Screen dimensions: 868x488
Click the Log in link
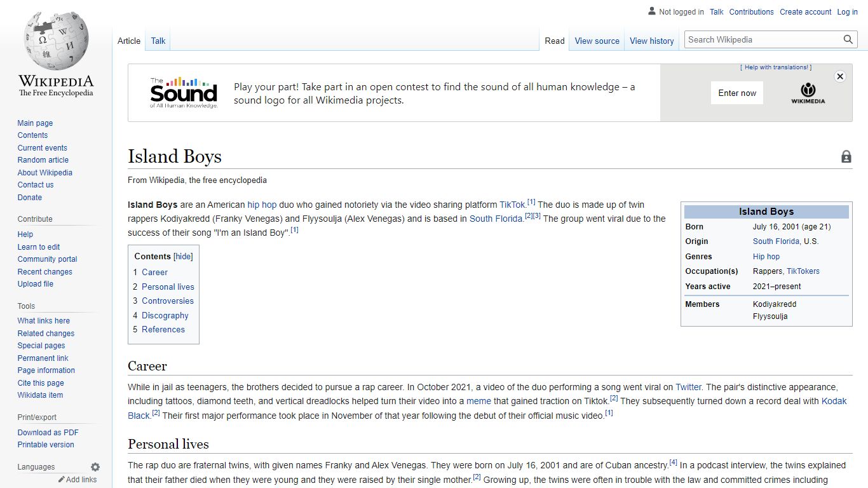[x=848, y=12]
